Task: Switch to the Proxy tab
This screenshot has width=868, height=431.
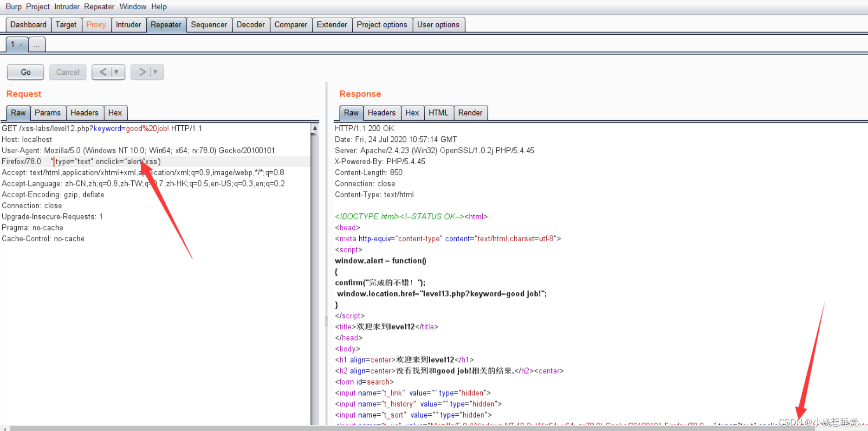Action: coord(96,25)
